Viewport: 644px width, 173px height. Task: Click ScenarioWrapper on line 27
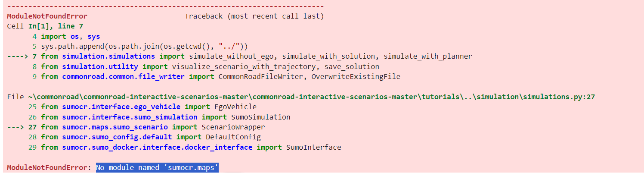233,127
